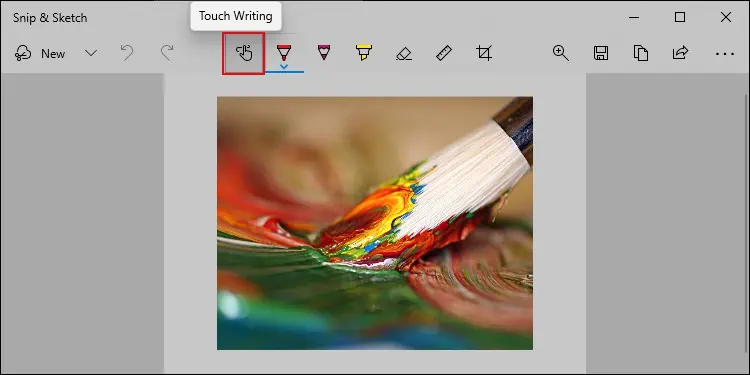750x375 pixels.
Task: Save the snip with floppy disk icon
Action: pyautogui.click(x=601, y=53)
